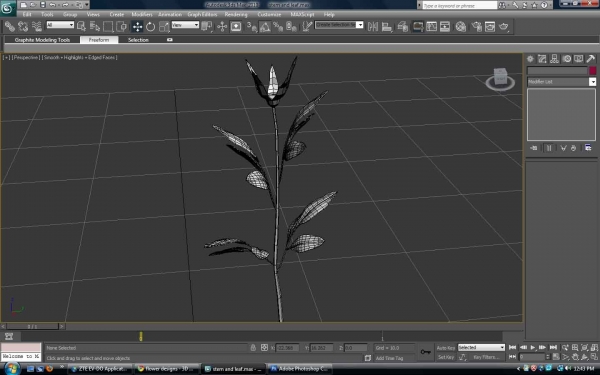Image resolution: width=600 pixels, height=375 pixels.
Task: Click the Mirror tool icon
Action: (373, 26)
